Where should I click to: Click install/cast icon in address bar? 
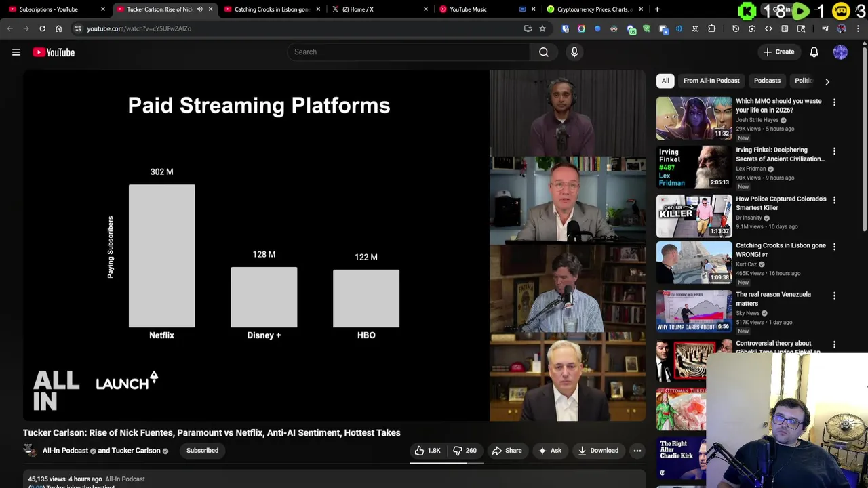[x=528, y=28]
